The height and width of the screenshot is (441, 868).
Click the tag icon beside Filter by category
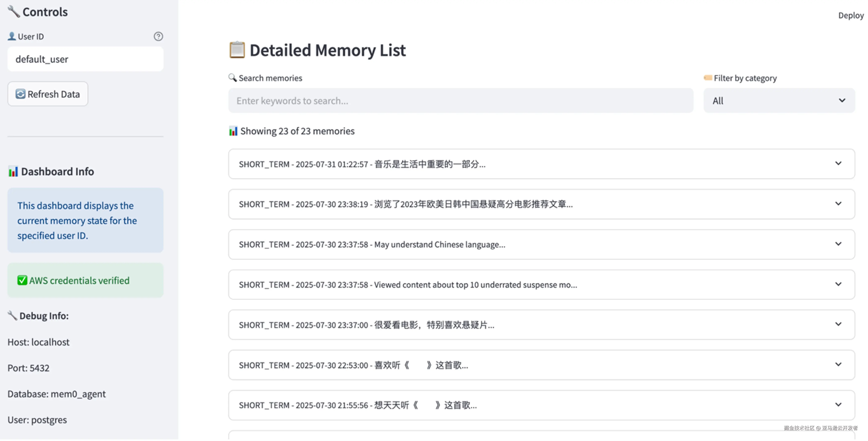[x=708, y=78]
